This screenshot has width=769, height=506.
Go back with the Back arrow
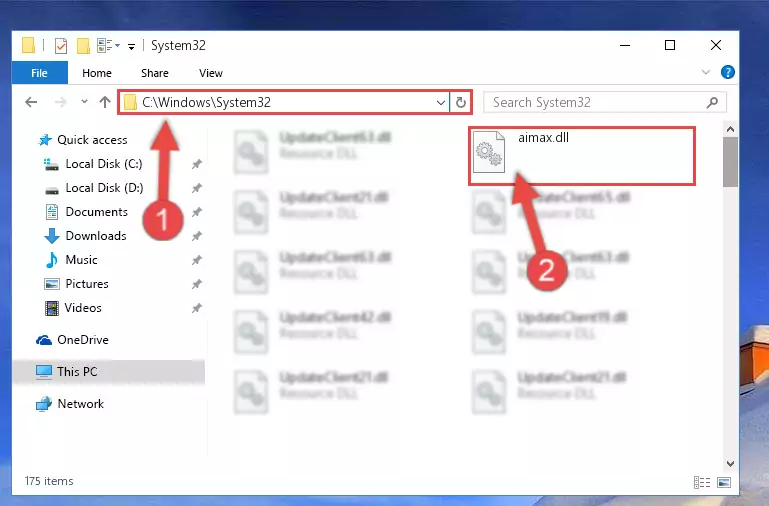tap(31, 102)
